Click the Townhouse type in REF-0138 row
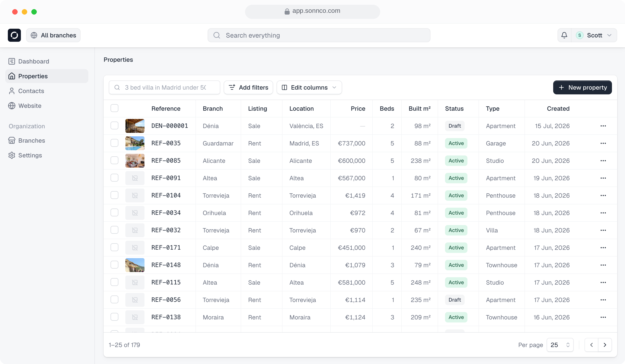The image size is (625, 364). 501,317
